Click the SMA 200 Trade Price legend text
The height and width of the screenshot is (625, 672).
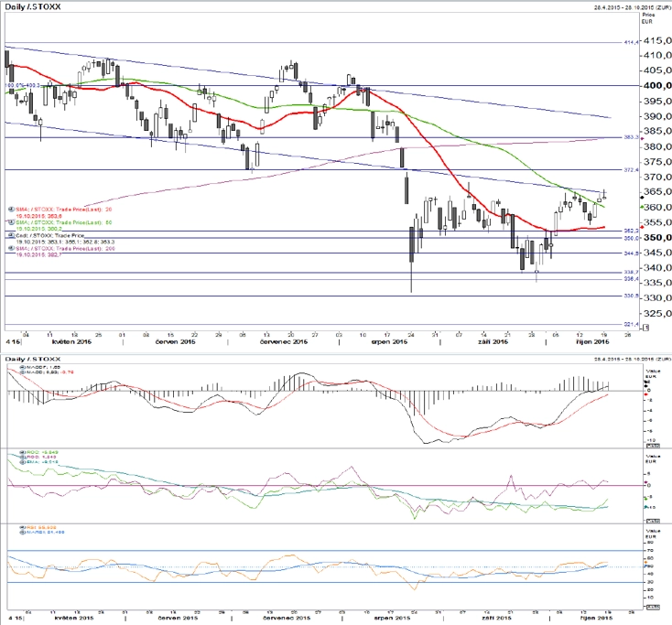tap(66, 249)
